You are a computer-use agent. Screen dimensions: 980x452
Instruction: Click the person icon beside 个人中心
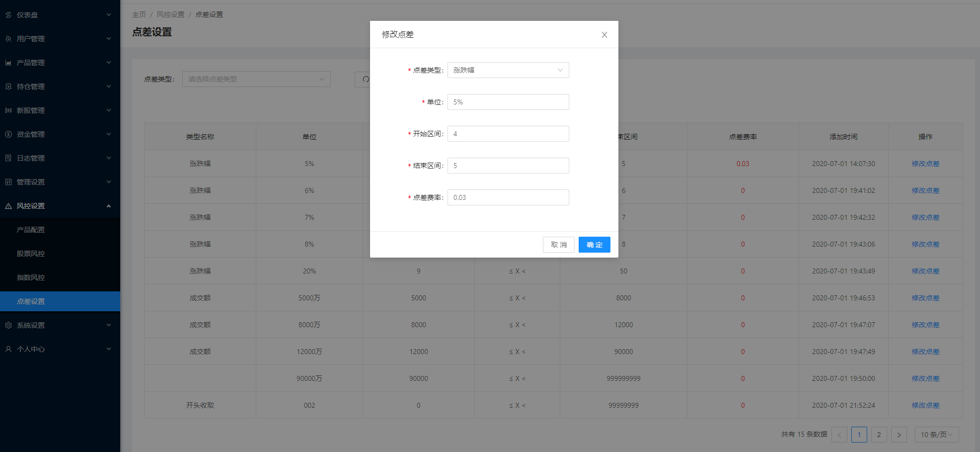click(x=8, y=349)
